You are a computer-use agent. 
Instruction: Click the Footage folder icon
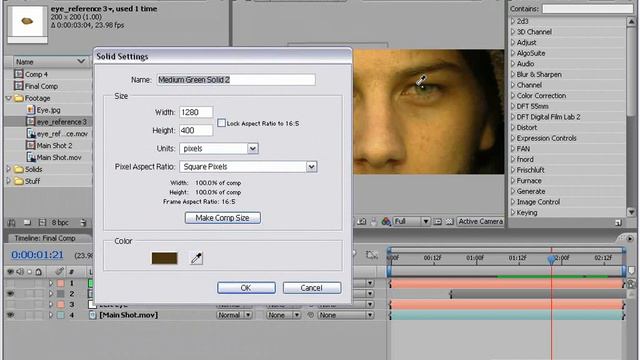tap(19, 98)
